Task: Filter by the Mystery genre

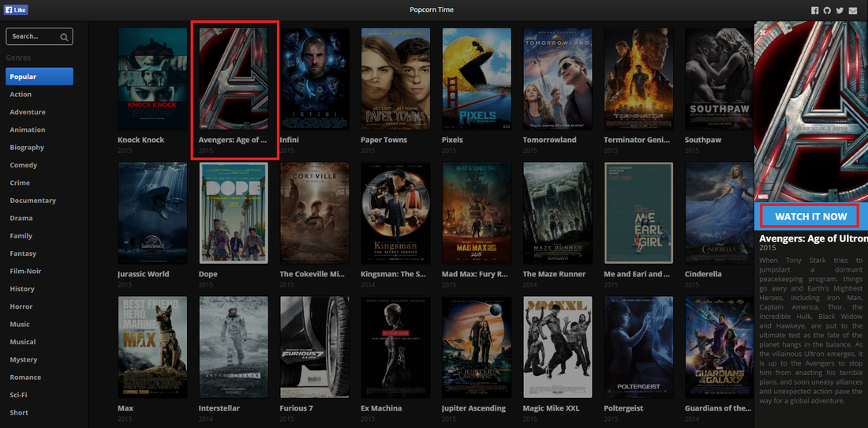Action: coord(24,360)
